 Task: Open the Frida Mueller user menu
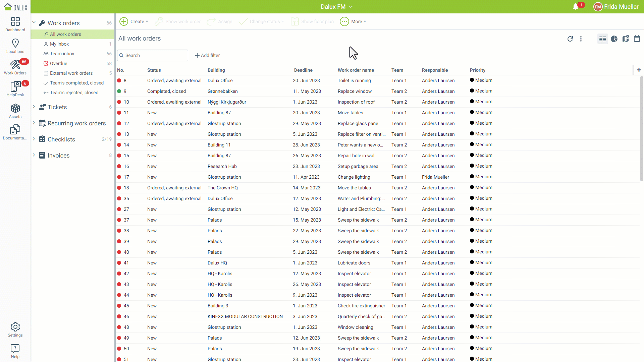[616, 7]
